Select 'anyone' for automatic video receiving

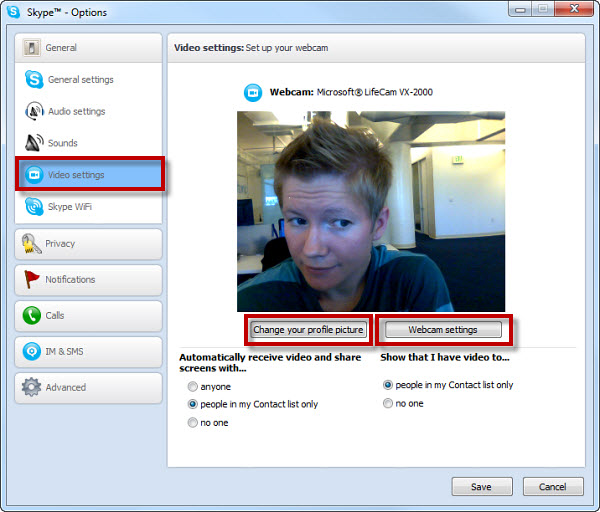tap(192, 387)
